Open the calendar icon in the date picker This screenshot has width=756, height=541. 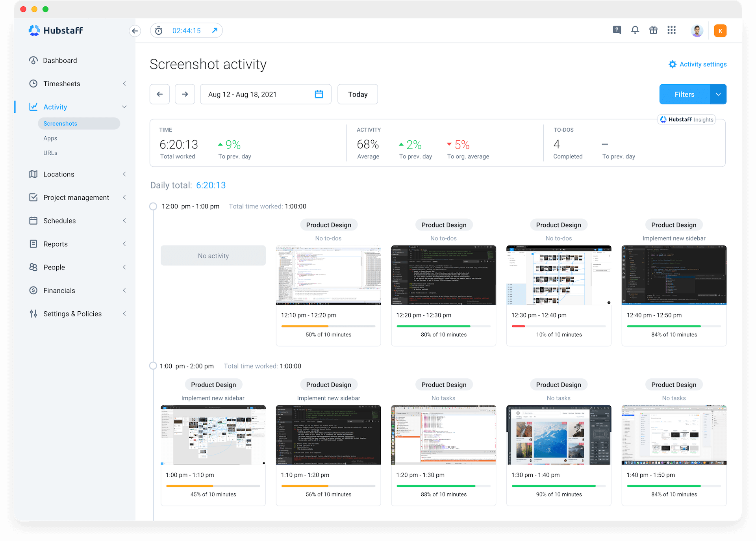coord(319,94)
